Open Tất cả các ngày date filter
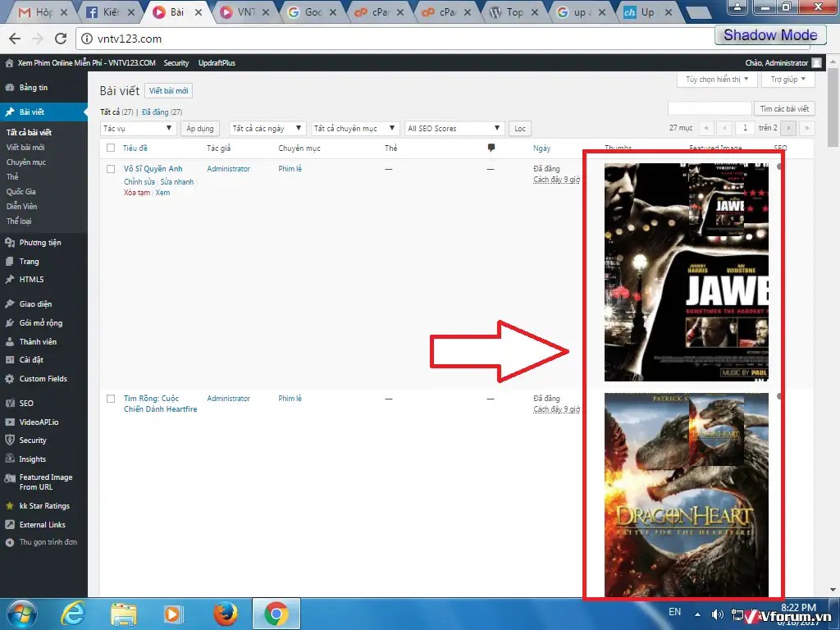This screenshot has width=840, height=630. point(267,129)
